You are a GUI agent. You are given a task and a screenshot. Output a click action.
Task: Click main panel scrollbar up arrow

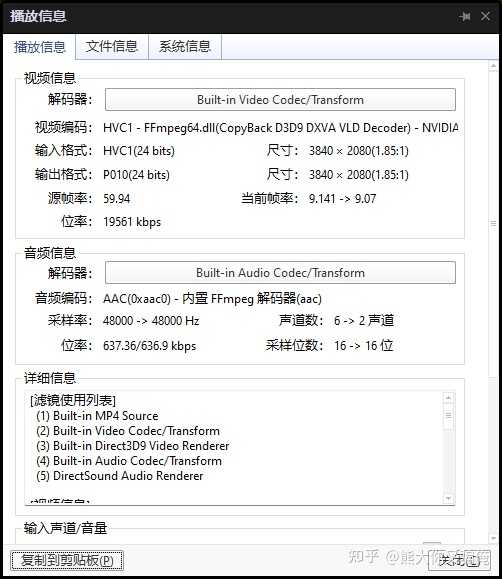coord(493,66)
